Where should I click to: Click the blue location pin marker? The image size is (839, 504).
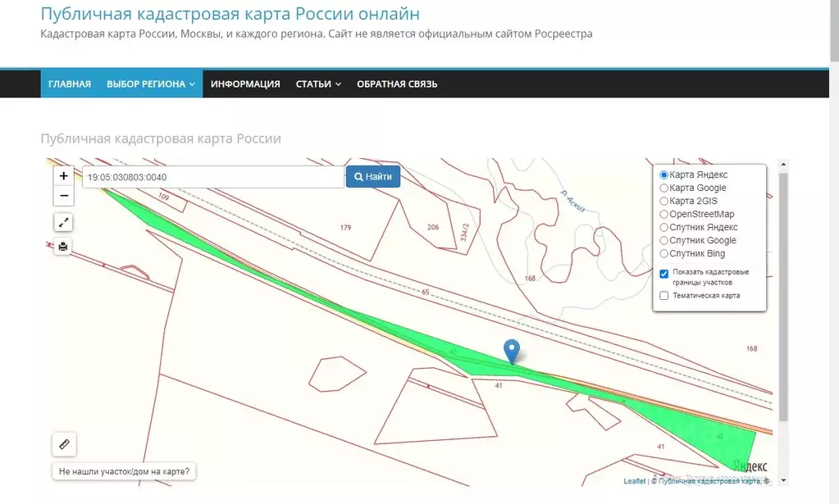(x=512, y=352)
